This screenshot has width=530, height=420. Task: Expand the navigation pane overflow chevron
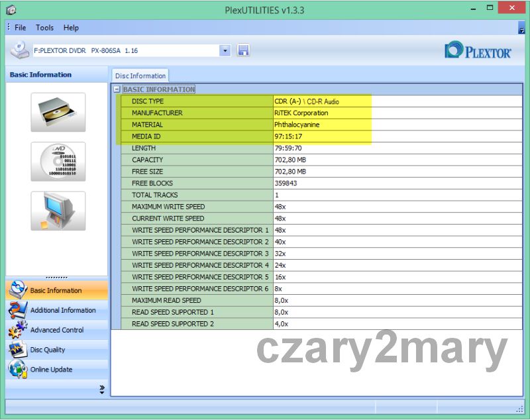click(102, 389)
